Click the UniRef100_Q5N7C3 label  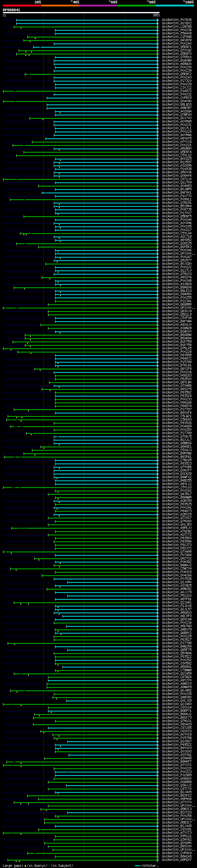click(x=177, y=809)
